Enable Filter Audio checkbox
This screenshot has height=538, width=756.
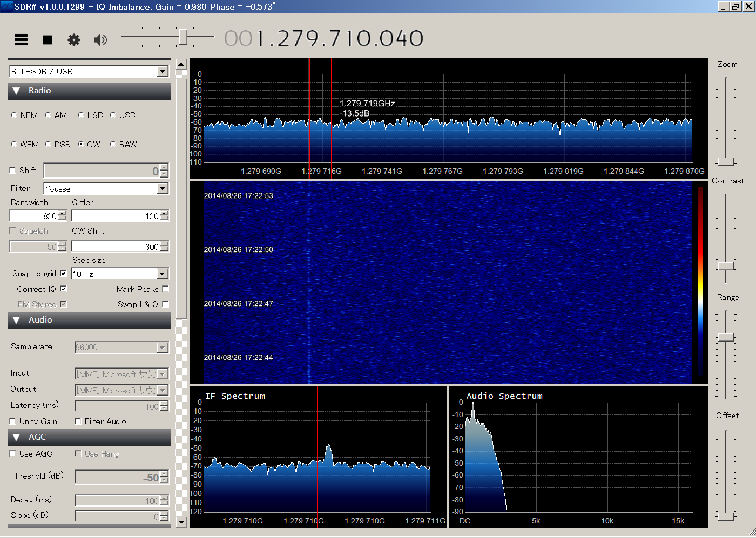pyautogui.click(x=78, y=421)
